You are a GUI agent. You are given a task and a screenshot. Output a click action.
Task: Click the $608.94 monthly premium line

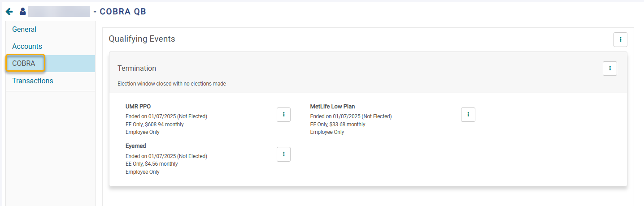(x=155, y=124)
